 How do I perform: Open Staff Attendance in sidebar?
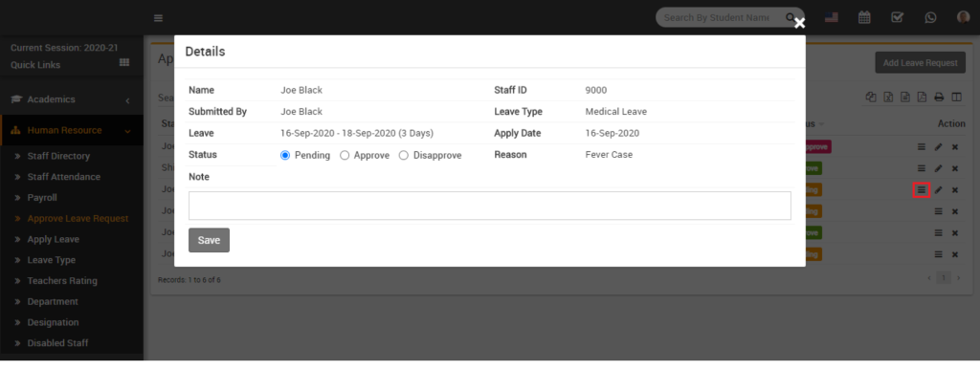coord(64,177)
